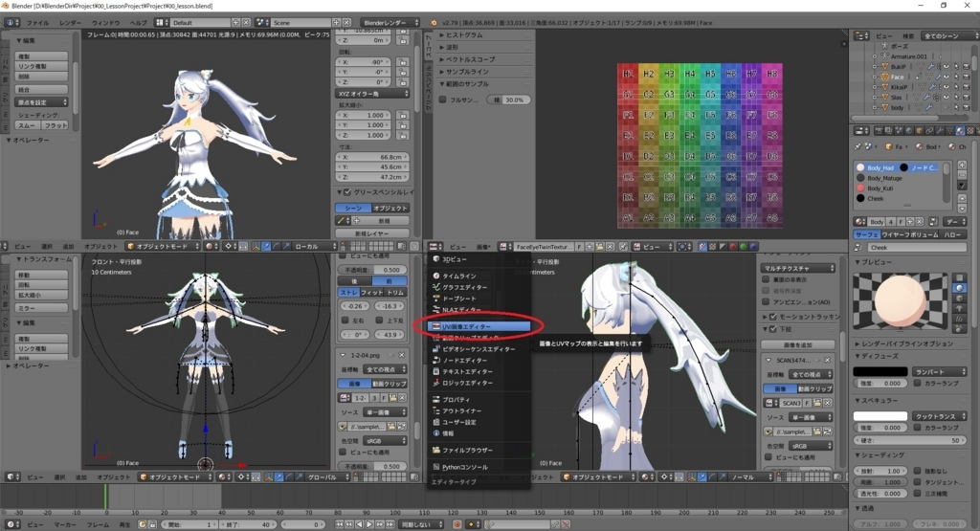980x531 pixels.
Task: Click スムー smooth shading button
Action: (28, 125)
